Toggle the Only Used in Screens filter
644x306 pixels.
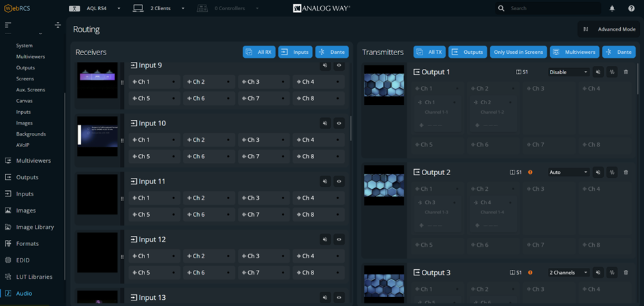(x=518, y=52)
